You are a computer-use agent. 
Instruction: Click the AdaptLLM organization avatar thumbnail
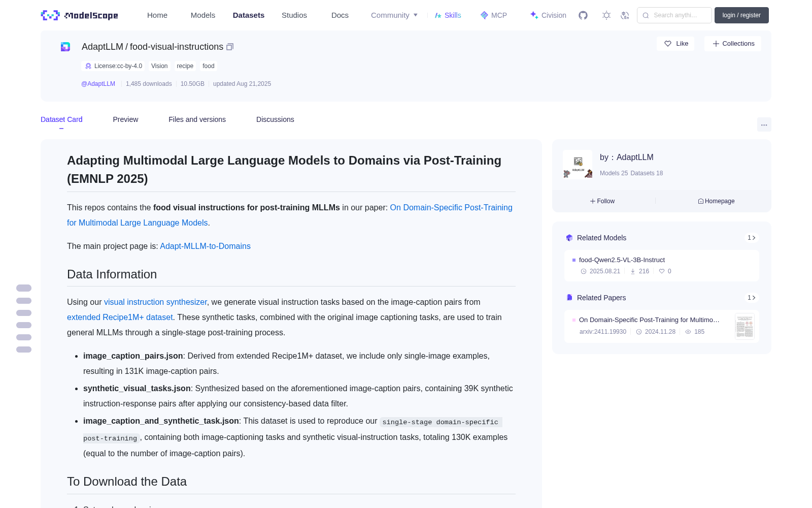click(578, 165)
